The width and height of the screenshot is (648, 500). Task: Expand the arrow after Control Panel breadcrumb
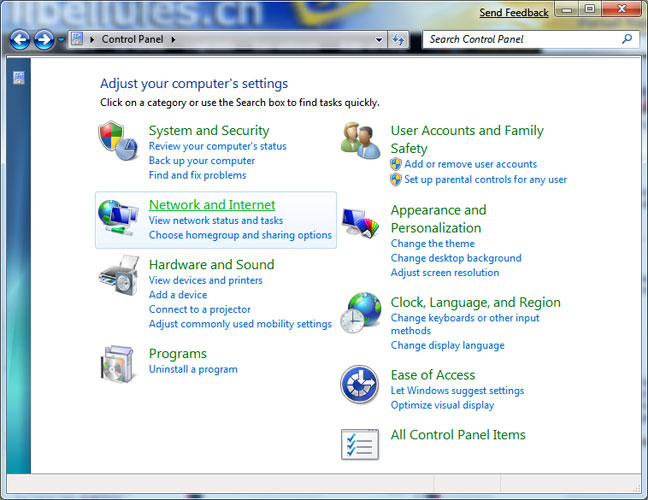tap(174, 40)
